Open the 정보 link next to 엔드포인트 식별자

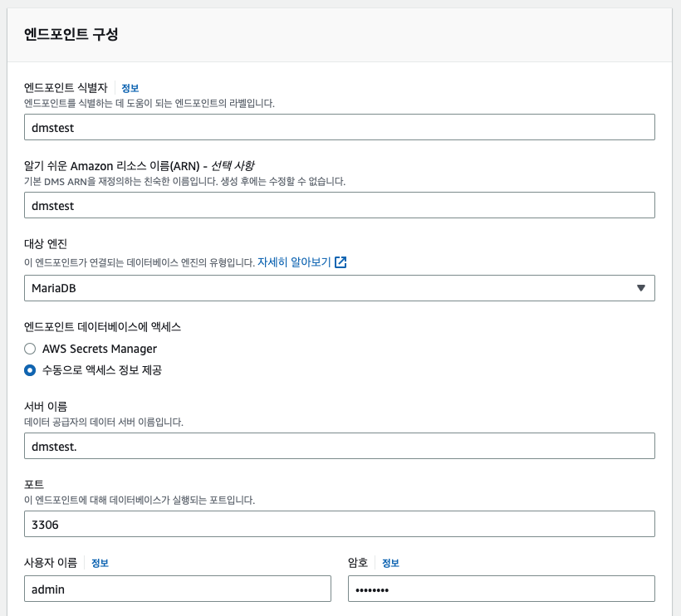coord(130,88)
